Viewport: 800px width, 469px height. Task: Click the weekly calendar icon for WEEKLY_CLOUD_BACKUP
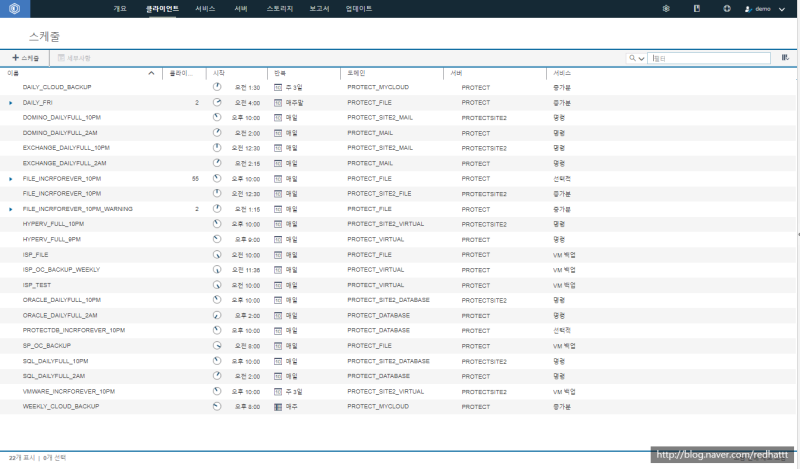pyautogui.click(x=278, y=407)
